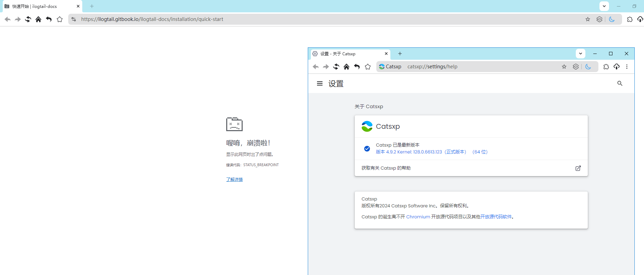Open home page in ilogtail-docs window

pos(38,19)
